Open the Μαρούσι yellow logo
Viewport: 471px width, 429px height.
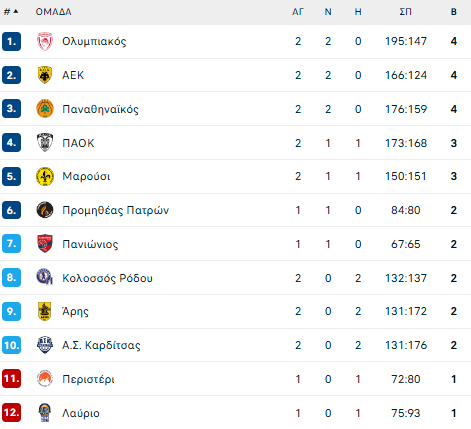(x=45, y=176)
